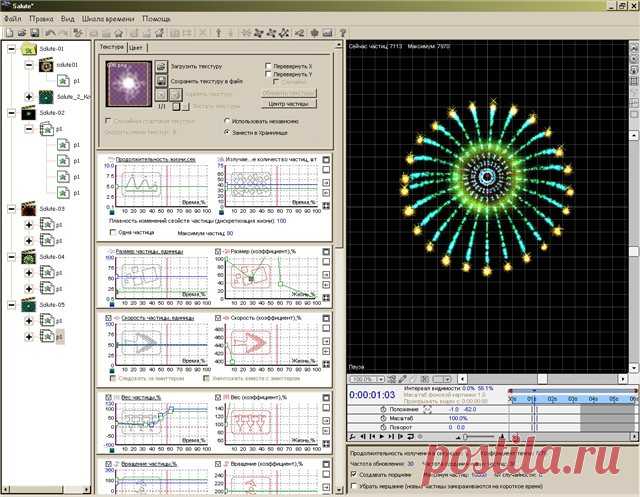640x497 pixels.
Task: Collapse the Salute-02 tree node
Action: [x=11, y=113]
